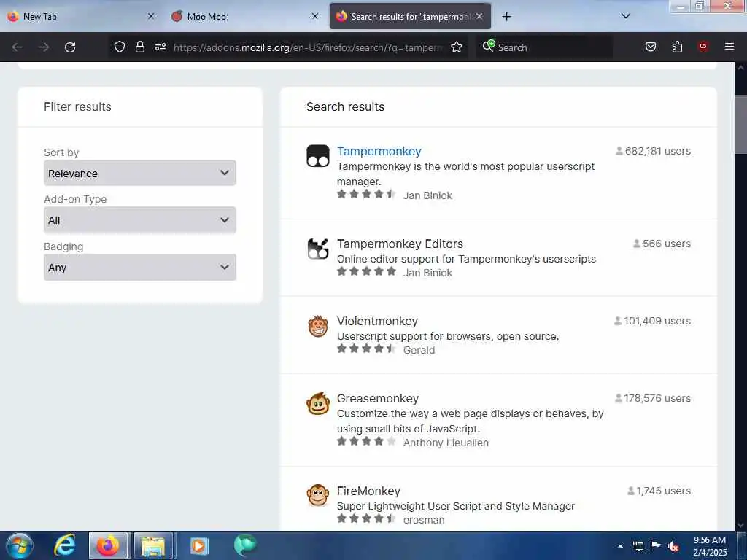Click Firefox taskbar button
The height and width of the screenshot is (560, 747).
pyautogui.click(x=108, y=545)
